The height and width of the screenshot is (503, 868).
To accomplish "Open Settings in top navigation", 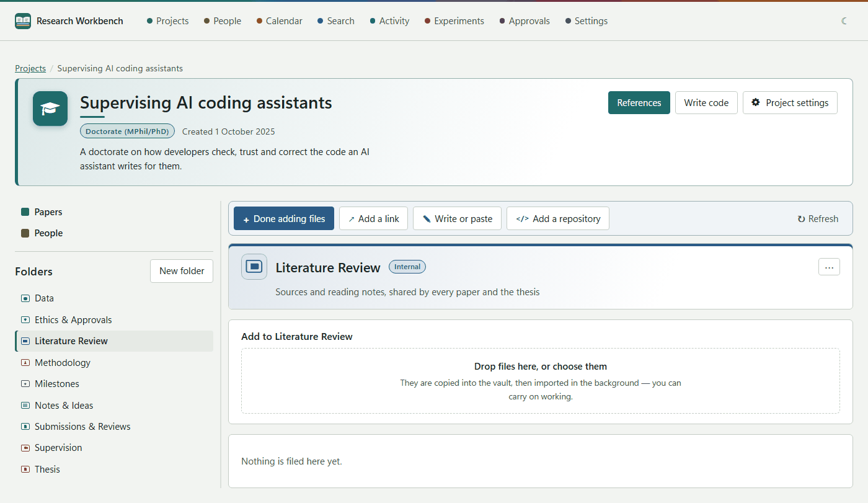I will tap(587, 21).
